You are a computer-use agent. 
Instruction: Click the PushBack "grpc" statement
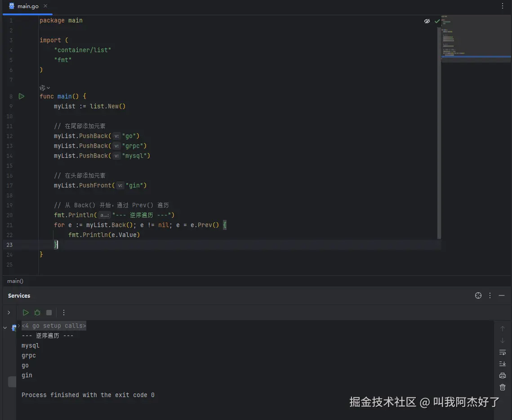coord(100,146)
